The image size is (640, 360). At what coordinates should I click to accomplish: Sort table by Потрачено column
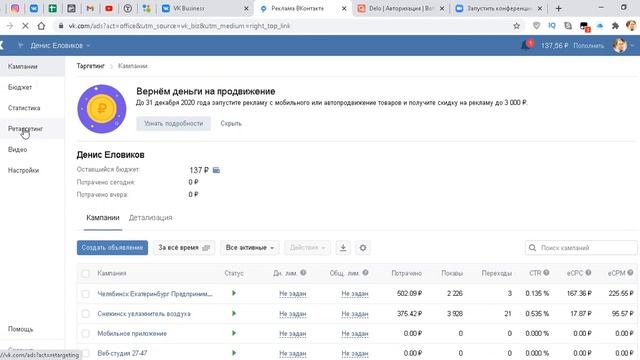(406, 273)
